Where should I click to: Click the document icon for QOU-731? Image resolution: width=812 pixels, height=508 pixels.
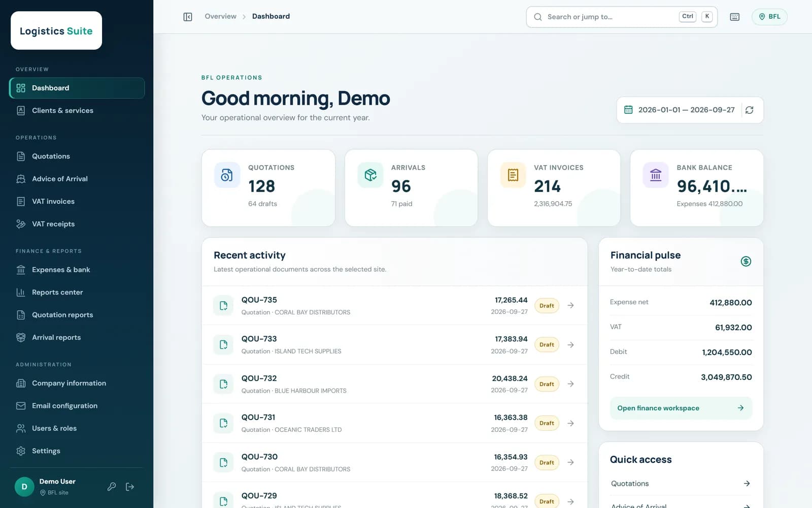[x=223, y=423]
